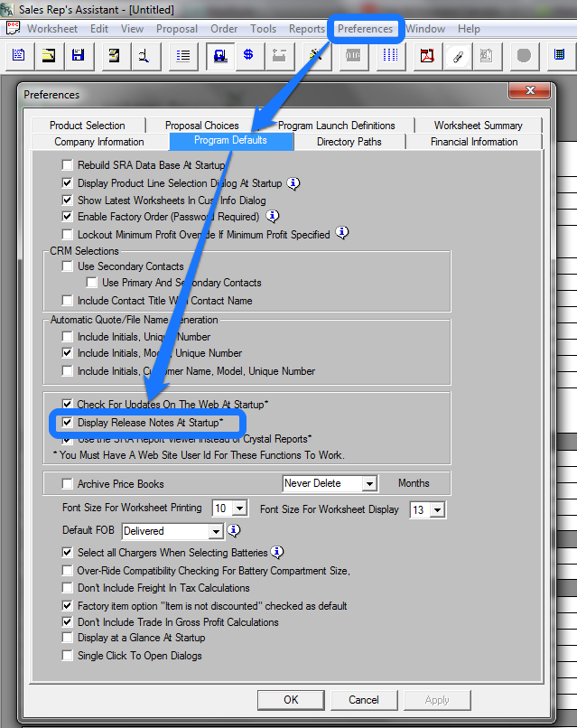Toggle the Archive Price Books checkbox
577x728 pixels.
point(68,484)
